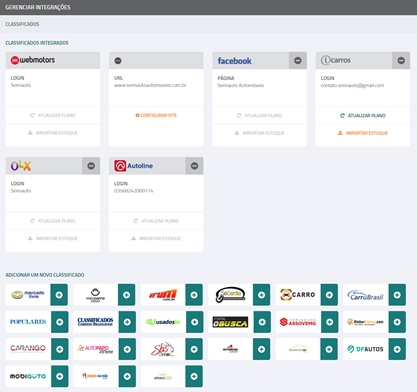
Task: Click the Webmotors logo header
Action: [33, 60]
